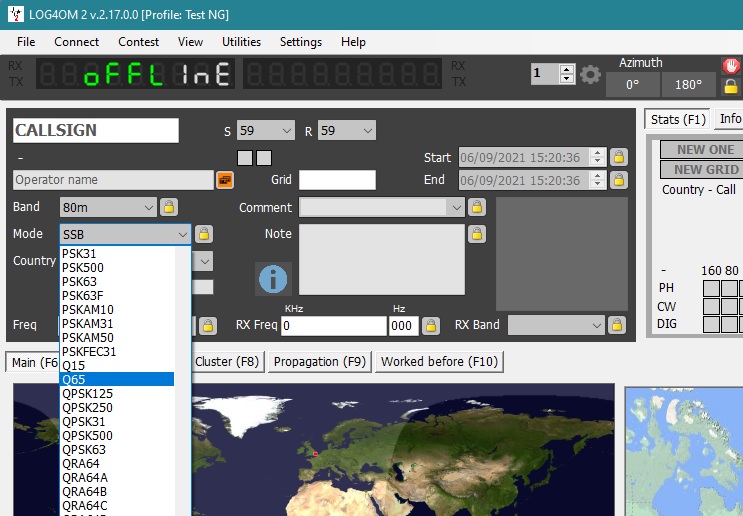The image size is (743, 516).
Task: Open the View menu
Action: click(x=190, y=42)
